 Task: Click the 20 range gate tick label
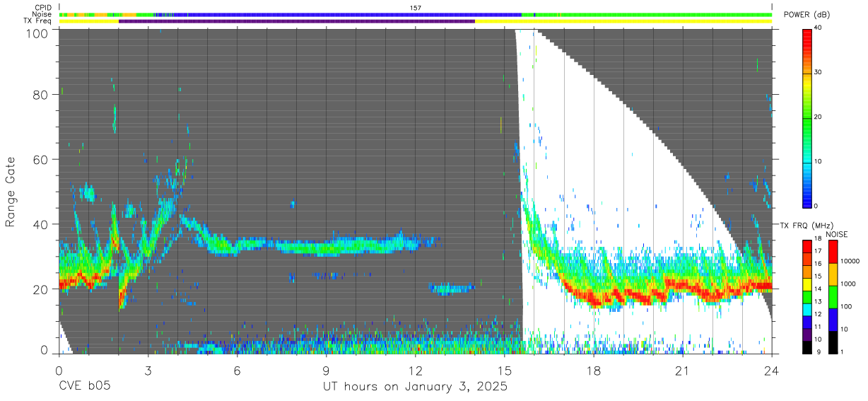pyautogui.click(x=42, y=289)
